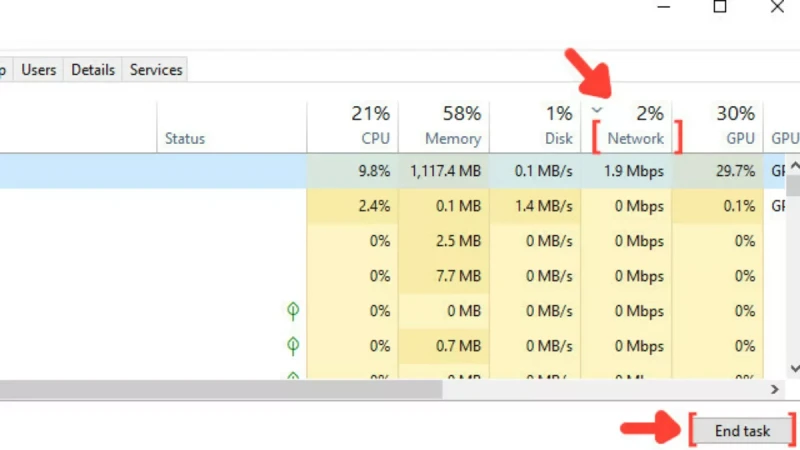
Task: Switch to the Users tab
Action: (x=39, y=70)
